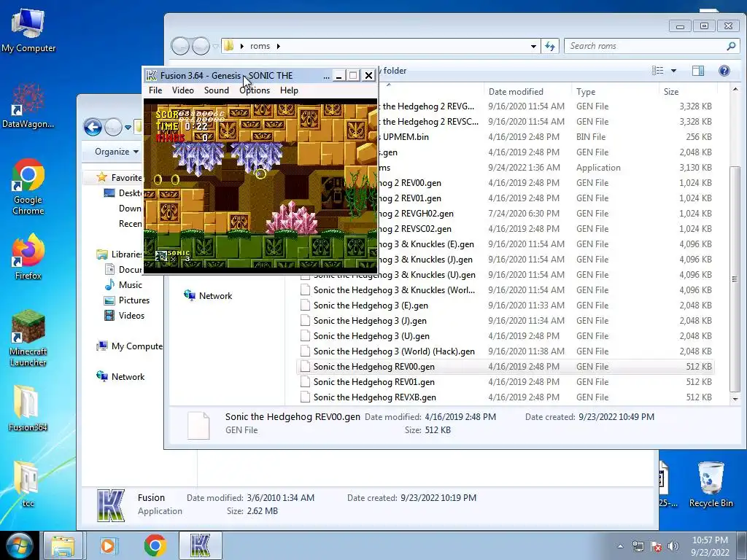Show hidden system tray icons
The width and height of the screenshot is (747, 560).
click(620, 546)
